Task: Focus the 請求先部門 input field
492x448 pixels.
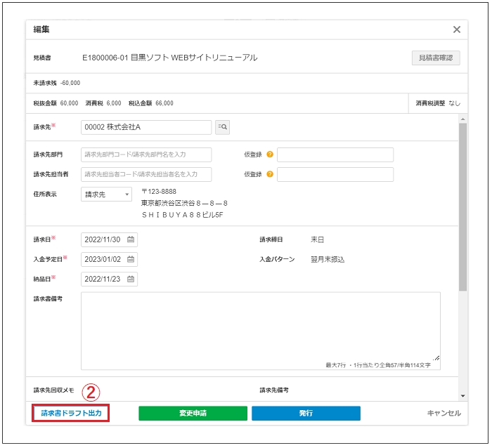Action: coord(146,154)
